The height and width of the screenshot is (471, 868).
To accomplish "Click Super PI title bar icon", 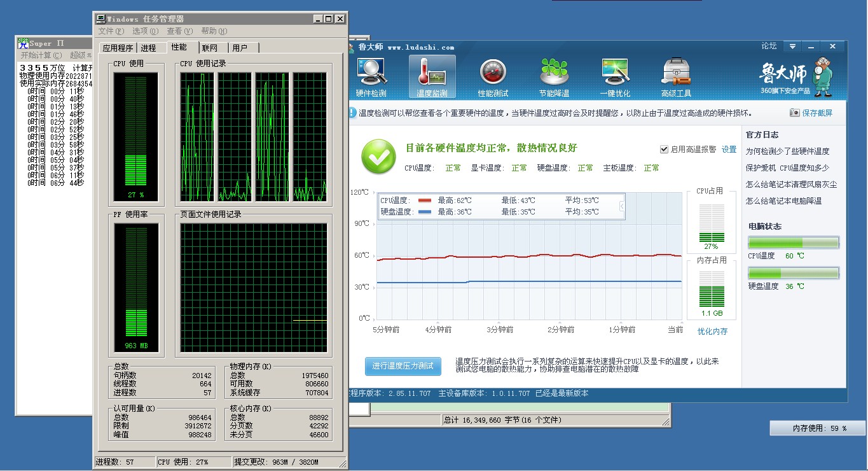I will coord(23,43).
